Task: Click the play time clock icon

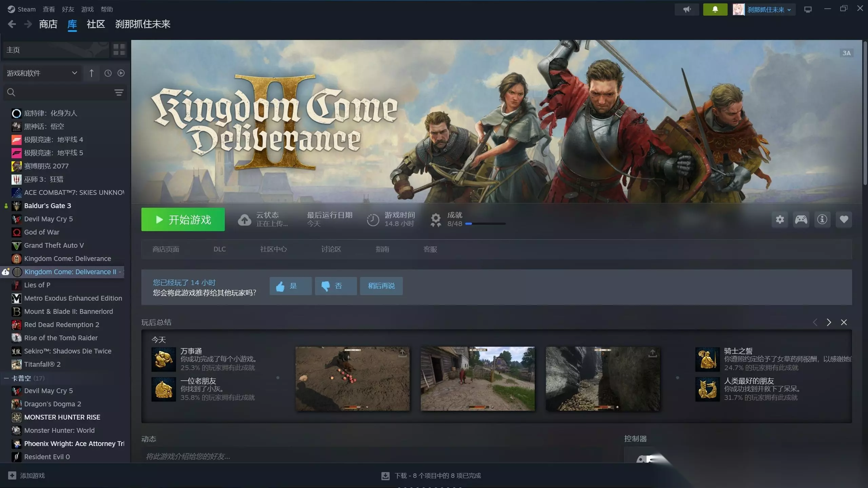Action: click(x=373, y=220)
